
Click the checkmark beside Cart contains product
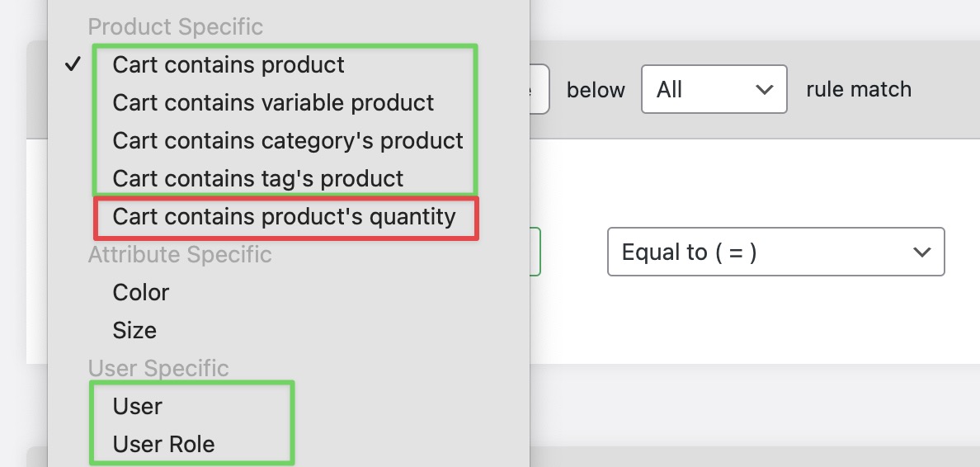tap(73, 64)
